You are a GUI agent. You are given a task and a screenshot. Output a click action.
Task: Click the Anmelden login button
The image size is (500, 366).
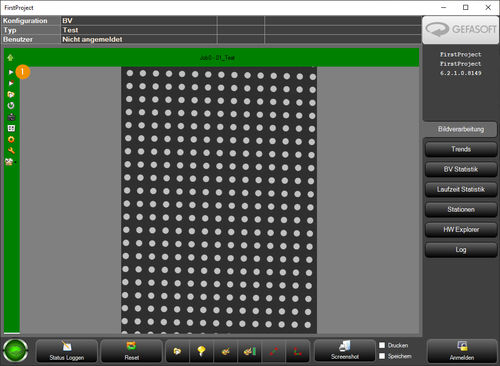(462, 351)
